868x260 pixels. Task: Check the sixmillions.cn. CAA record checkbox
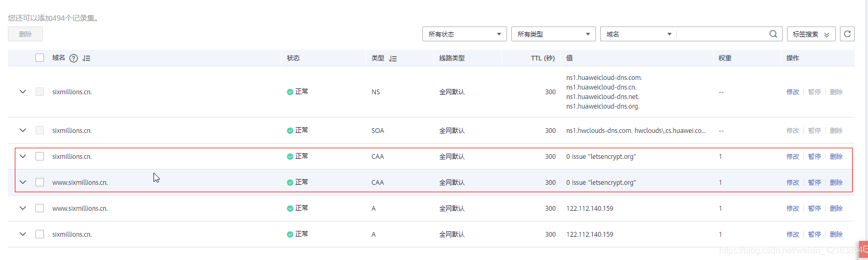pyautogui.click(x=40, y=156)
